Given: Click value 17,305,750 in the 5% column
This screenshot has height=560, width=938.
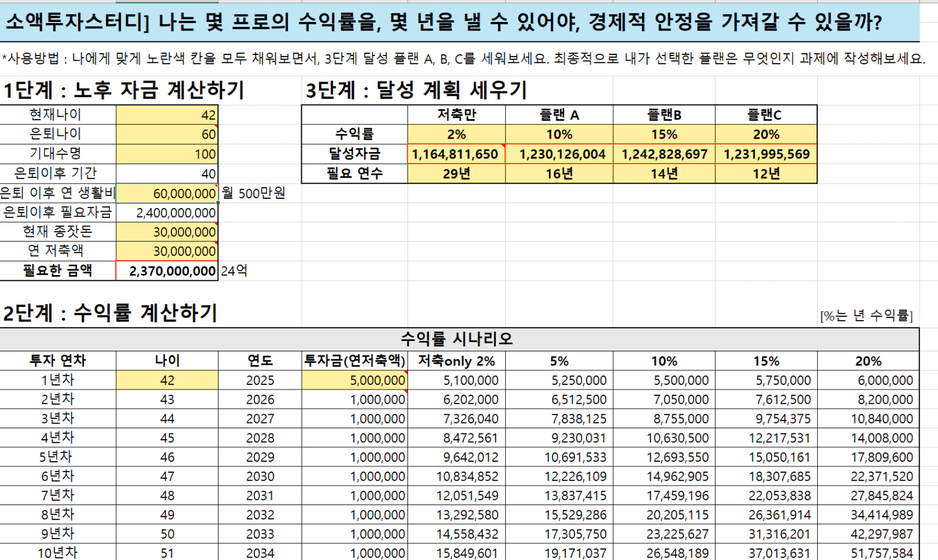Looking at the screenshot, I should click(x=559, y=534).
